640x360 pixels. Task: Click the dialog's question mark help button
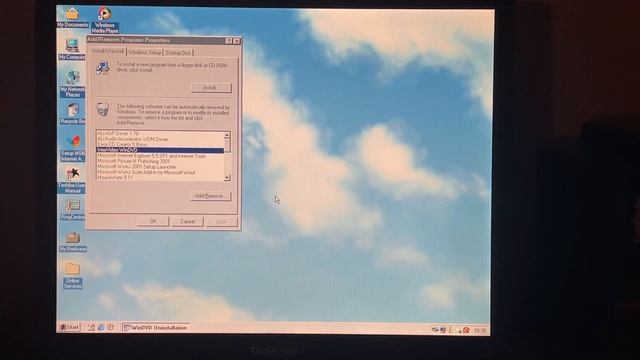(229, 41)
